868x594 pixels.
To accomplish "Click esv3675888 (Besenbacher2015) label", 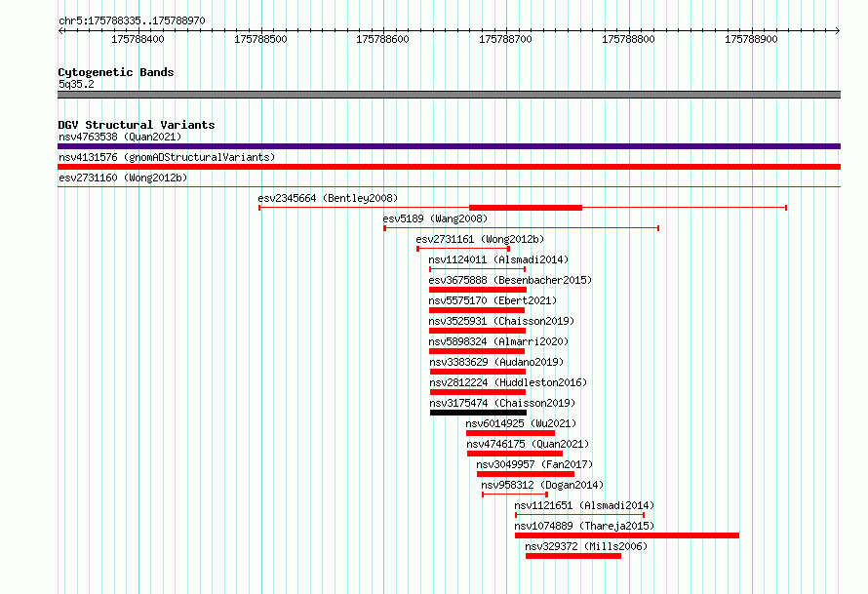I will point(510,280).
